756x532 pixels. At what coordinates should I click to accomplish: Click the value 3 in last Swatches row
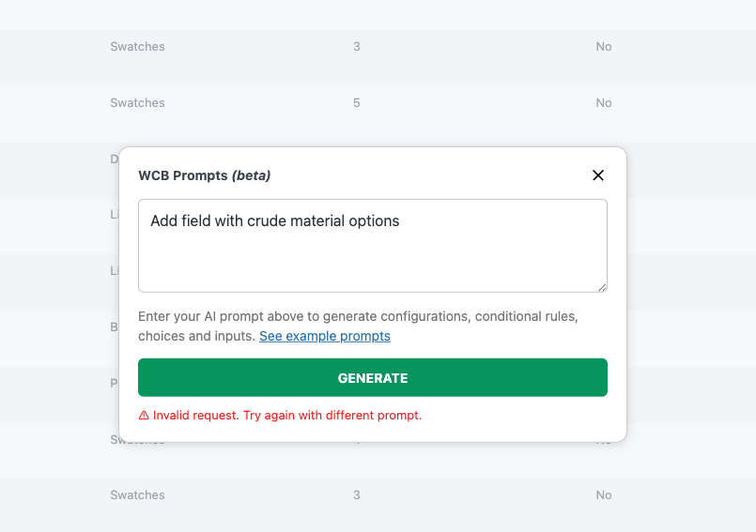click(357, 495)
